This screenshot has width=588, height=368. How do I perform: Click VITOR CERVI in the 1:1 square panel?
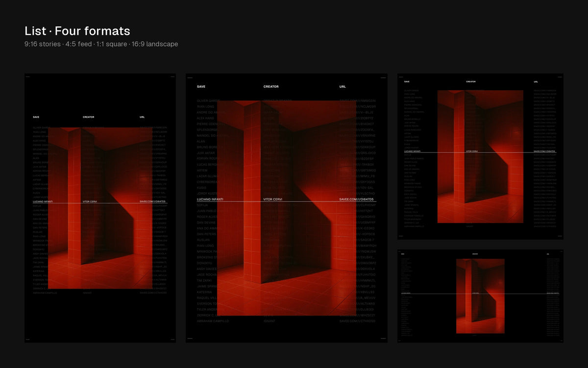coord(472,151)
